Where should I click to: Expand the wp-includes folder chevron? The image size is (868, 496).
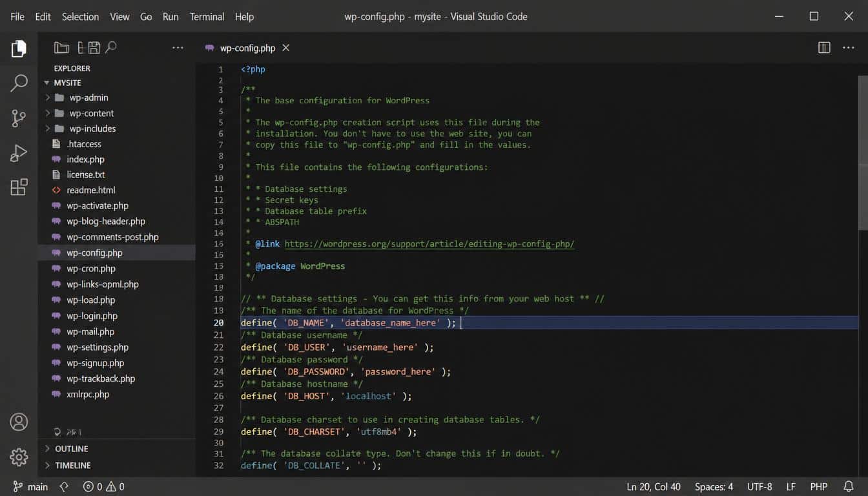coord(47,129)
